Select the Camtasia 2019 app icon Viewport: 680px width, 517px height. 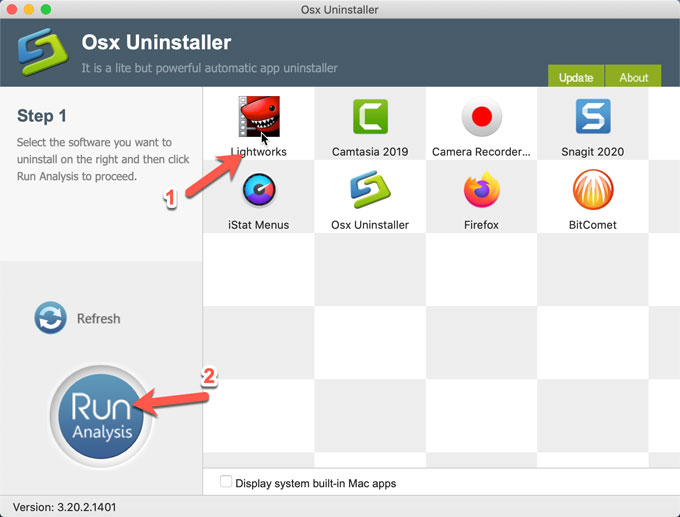(370, 117)
